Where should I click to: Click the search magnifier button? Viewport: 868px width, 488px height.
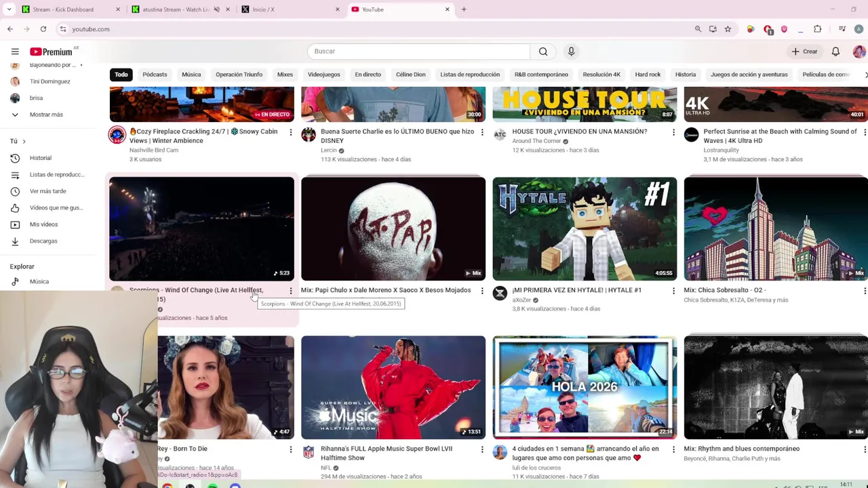[x=543, y=52]
